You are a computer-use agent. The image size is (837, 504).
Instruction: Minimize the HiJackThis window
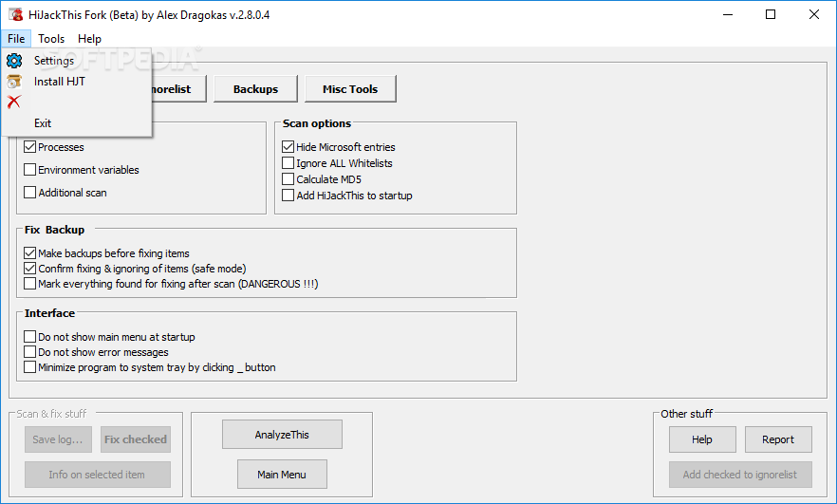(x=728, y=15)
